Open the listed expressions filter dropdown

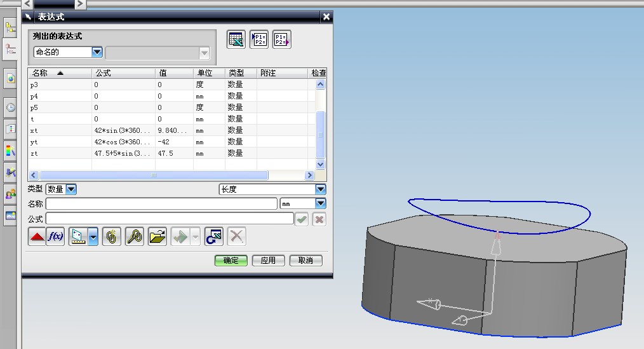click(97, 51)
